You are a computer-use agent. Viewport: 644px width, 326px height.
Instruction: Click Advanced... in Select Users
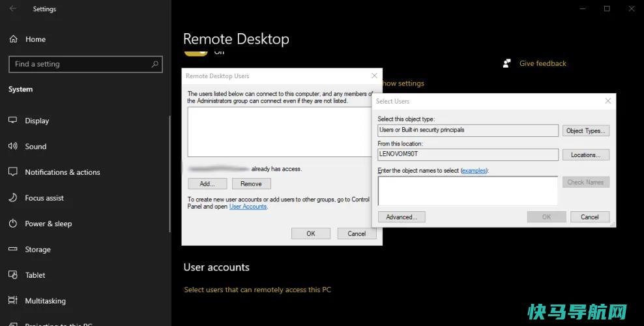(x=402, y=216)
